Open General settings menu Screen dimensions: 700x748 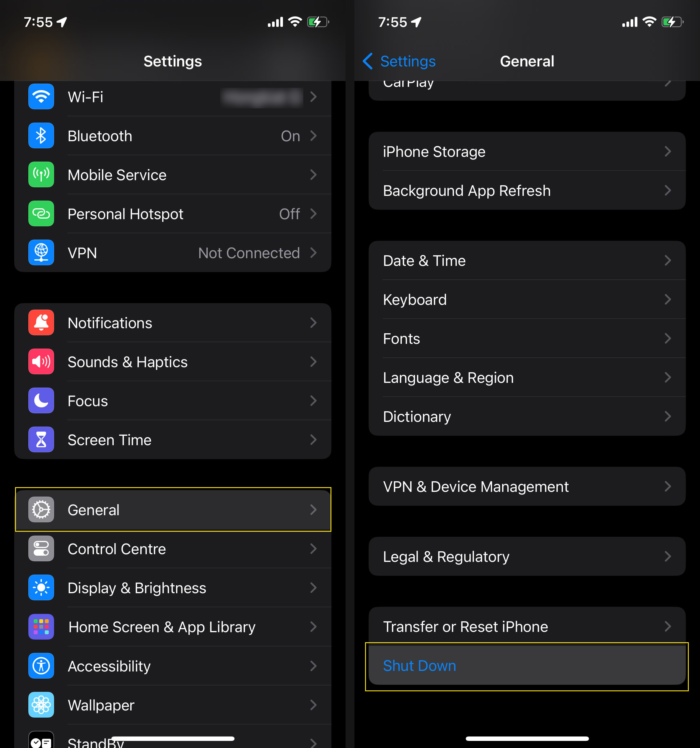tap(173, 509)
